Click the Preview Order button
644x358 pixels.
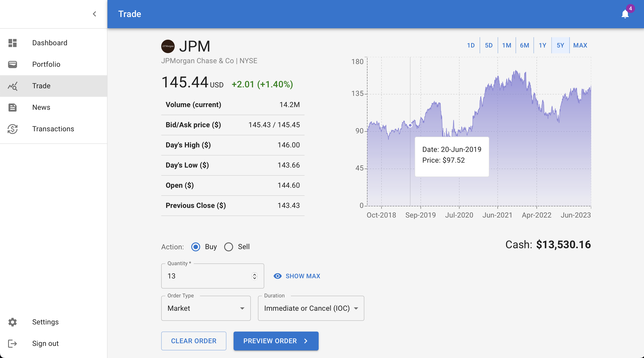tap(276, 341)
